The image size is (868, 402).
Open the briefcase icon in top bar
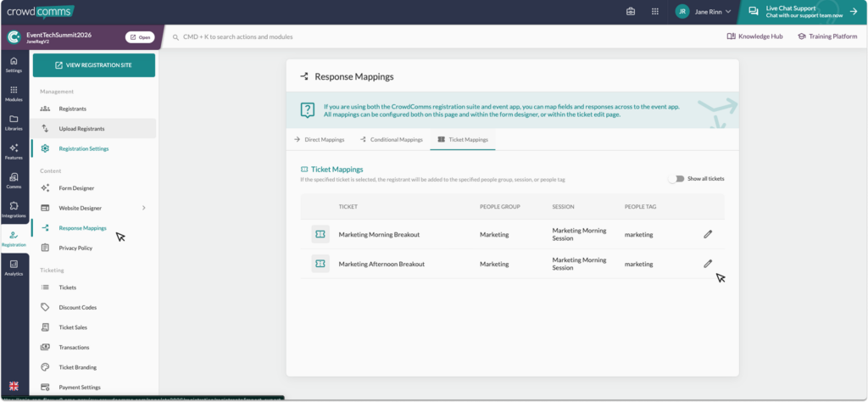tap(631, 11)
